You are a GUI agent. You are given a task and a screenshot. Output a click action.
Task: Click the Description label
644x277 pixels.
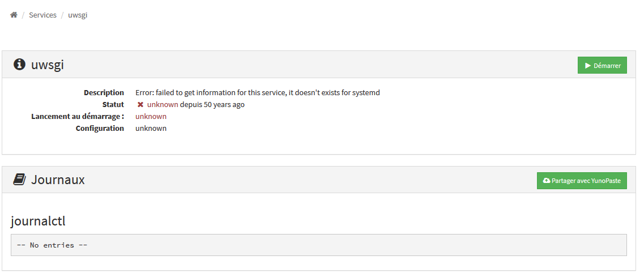pos(104,92)
